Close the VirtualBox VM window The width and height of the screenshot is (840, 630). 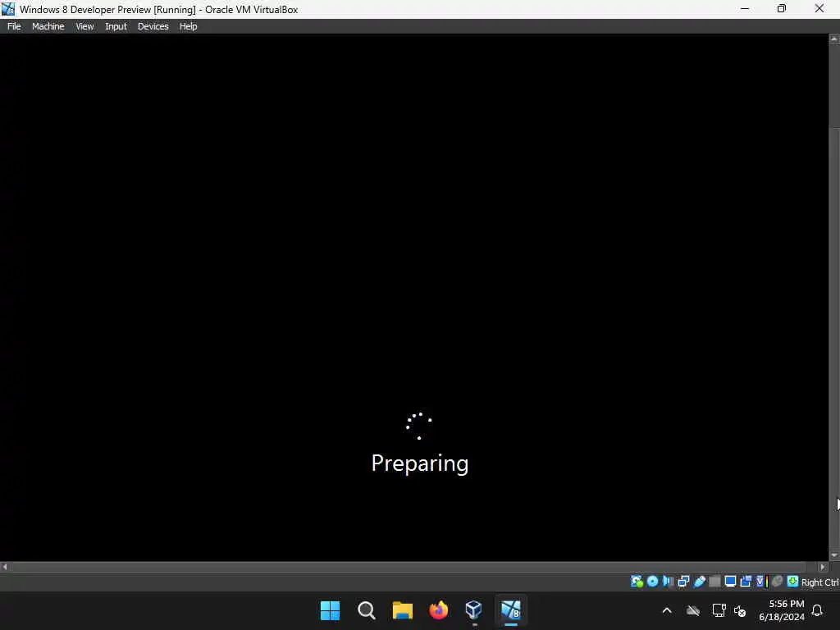click(819, 8)
